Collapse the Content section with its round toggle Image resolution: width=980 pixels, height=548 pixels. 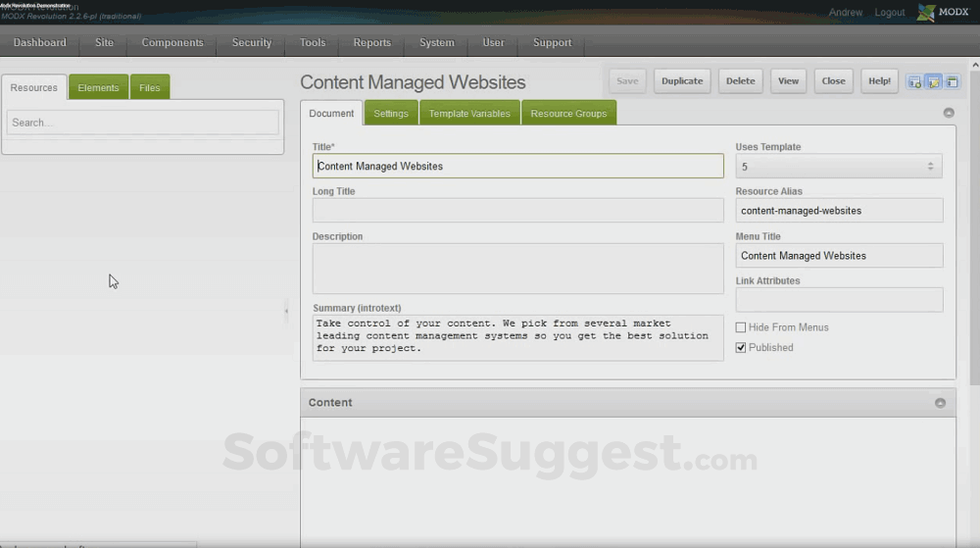click(940, 403)
